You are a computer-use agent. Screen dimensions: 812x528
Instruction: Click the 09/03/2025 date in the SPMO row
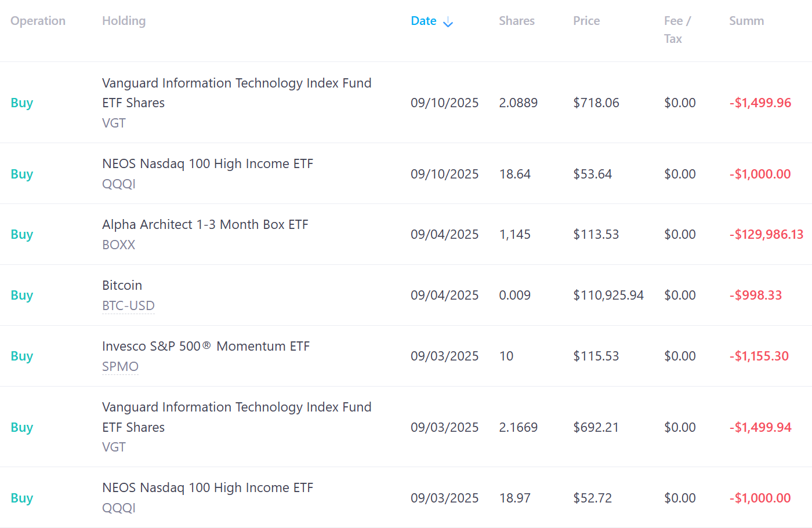444,356
